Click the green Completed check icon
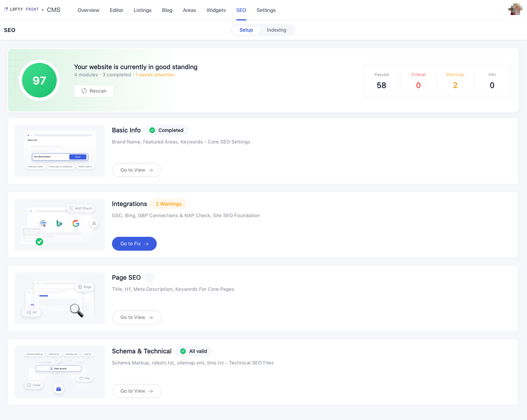 click(x=152, y=130)
